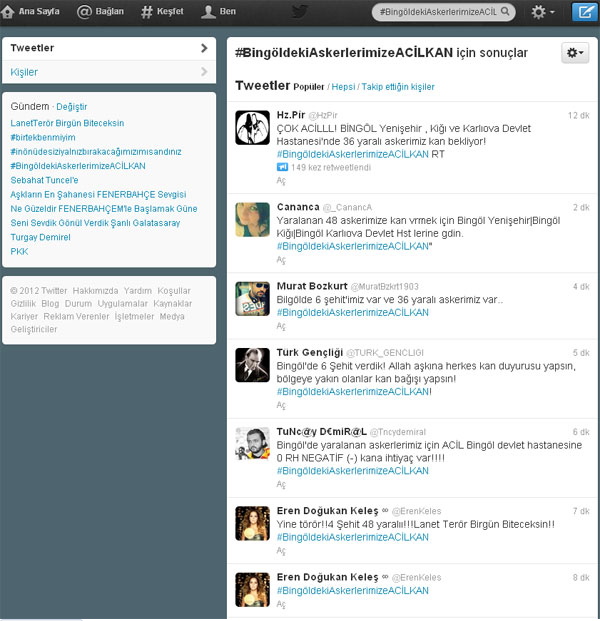Screen dimensions: 600x621
Task: Open TuNc@y D€miR@L user name link
Action: tap(322, 431)
